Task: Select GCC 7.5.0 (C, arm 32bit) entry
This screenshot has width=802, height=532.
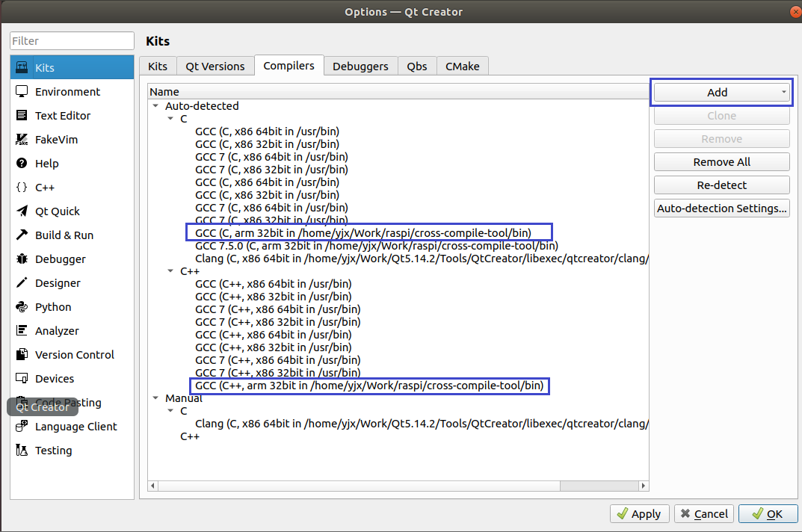Action: (377, 246)
